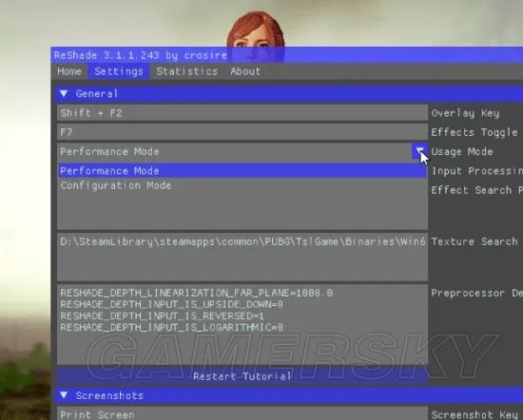
Task: Select Performance Mode in the dropdown list
Action: coord(242,171)
